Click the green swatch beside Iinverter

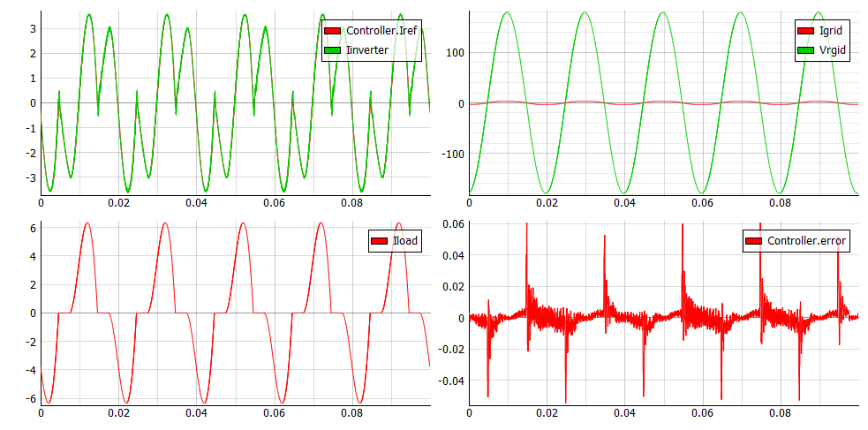(333, 49)
